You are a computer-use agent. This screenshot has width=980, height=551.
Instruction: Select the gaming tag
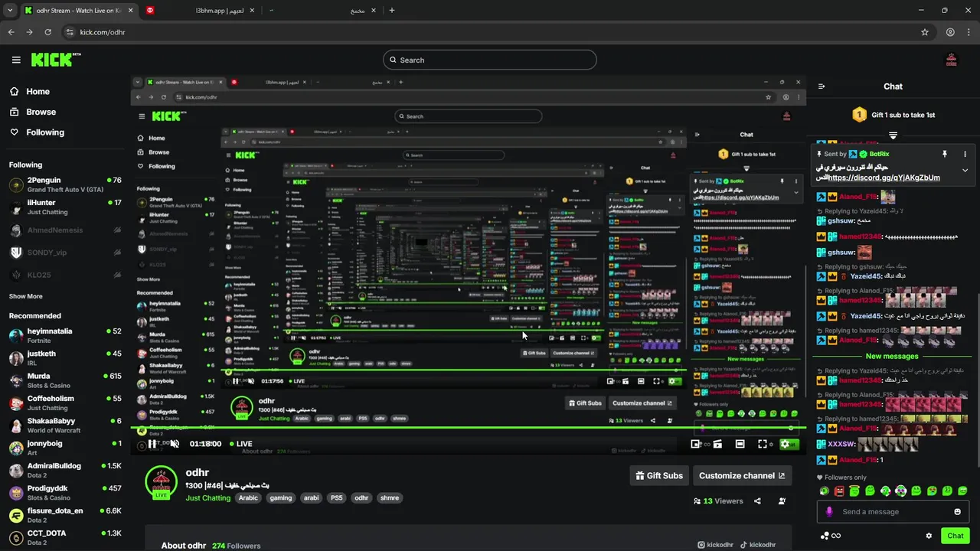tap(281, 497)
